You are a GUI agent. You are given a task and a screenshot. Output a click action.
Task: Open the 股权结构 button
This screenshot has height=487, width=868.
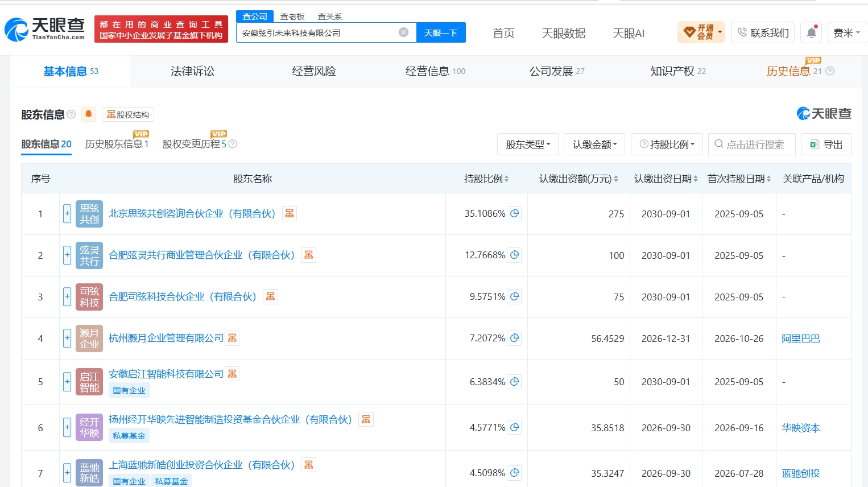(x=128, y=114)
